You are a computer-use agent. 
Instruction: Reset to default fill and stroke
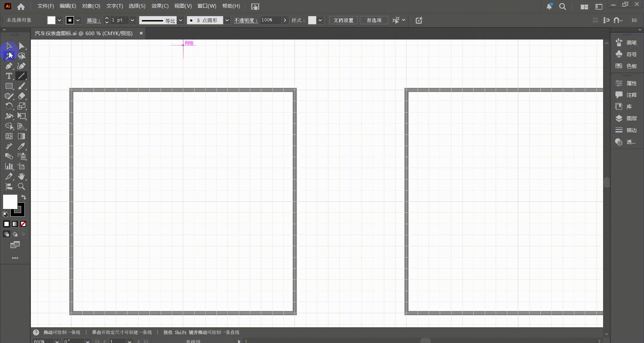tap(5, 214)
